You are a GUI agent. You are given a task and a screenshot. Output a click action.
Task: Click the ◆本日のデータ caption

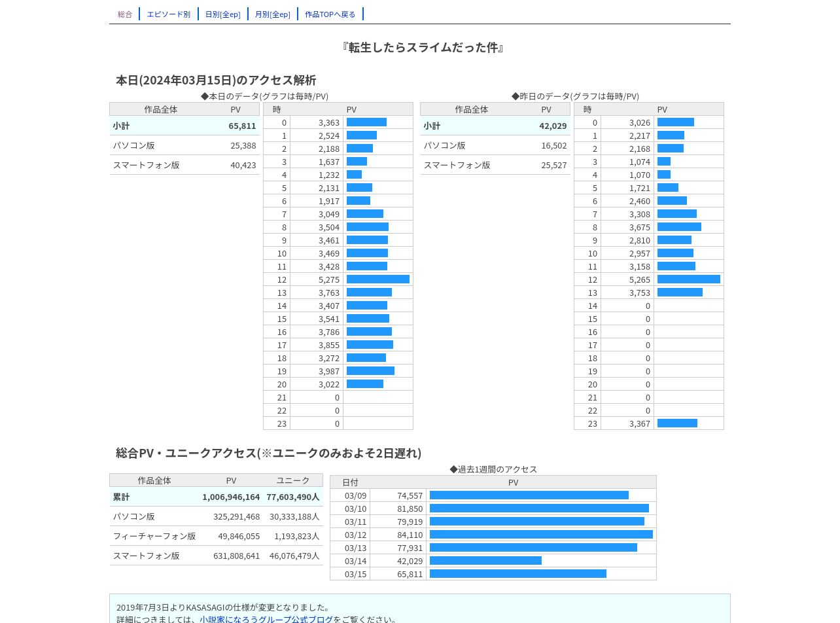pyautogui.click(x=264, y=96)
